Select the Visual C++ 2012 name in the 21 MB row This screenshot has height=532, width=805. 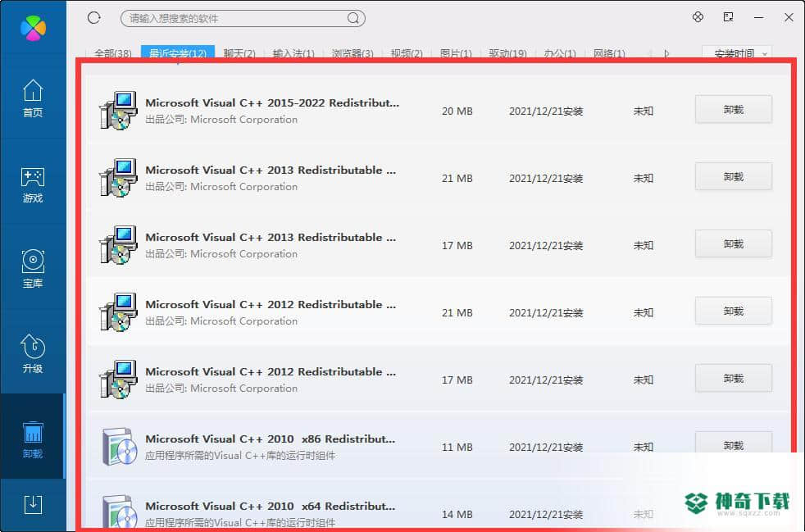tap(271, 304)
